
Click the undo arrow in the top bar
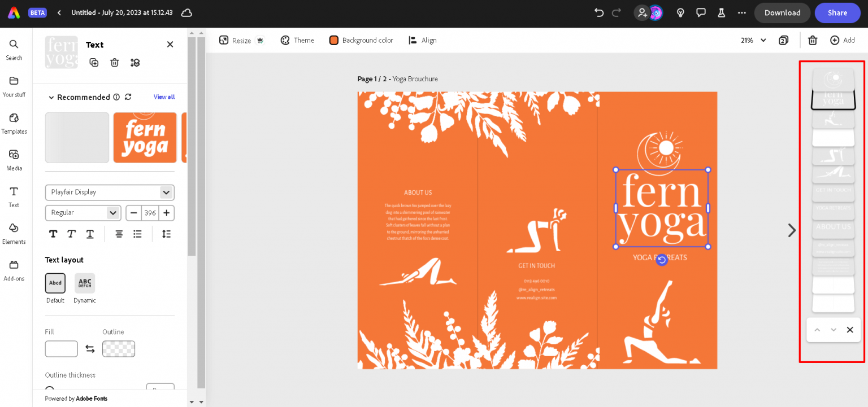[x=598, y=12]
